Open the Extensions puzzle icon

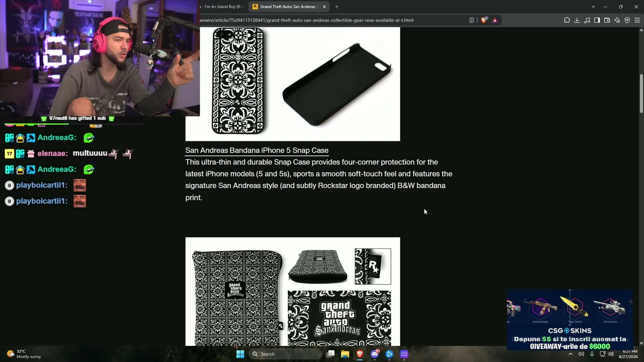[567, 20]
